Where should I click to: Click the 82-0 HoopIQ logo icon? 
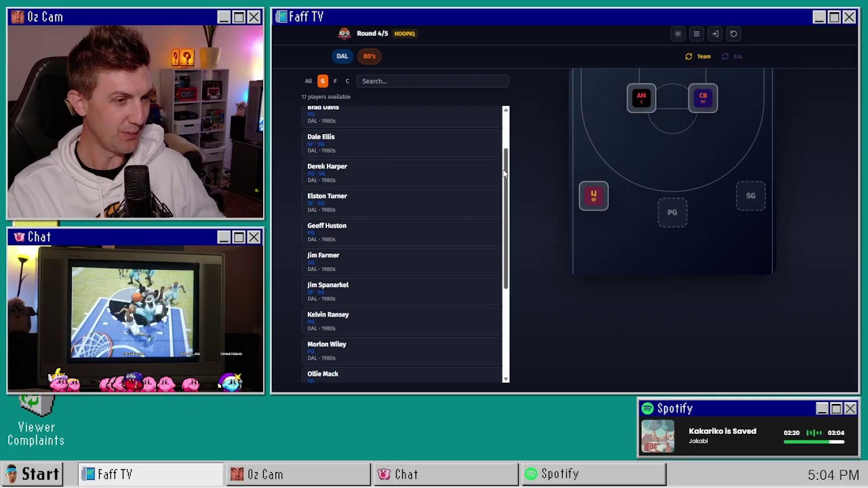344,33
